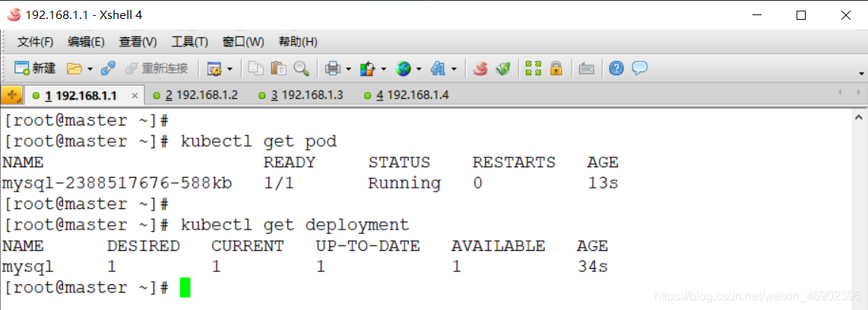Launch Xftp with the red swirl icon

(480, 68)
